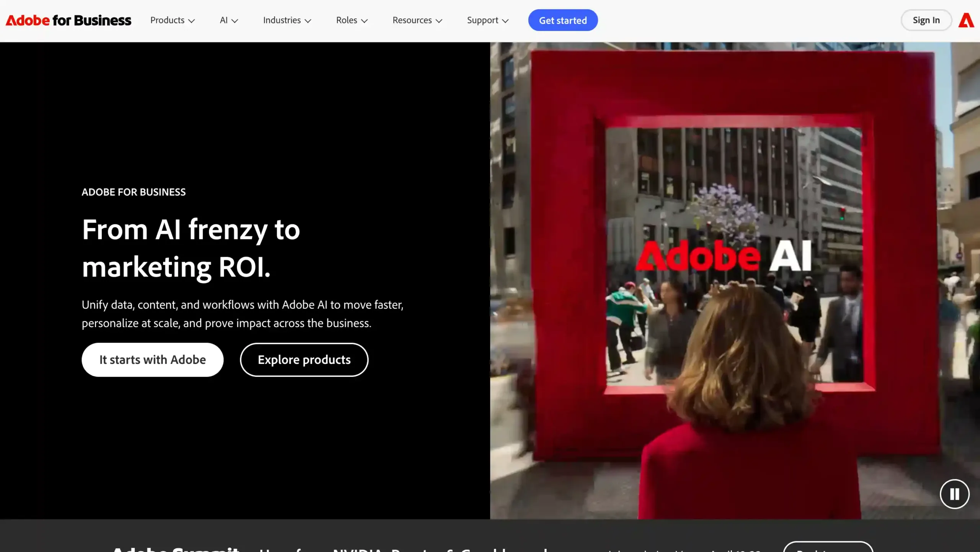Screen dimensions: 980x552
Task: Click the Get started button
Action: pos(563,20)
